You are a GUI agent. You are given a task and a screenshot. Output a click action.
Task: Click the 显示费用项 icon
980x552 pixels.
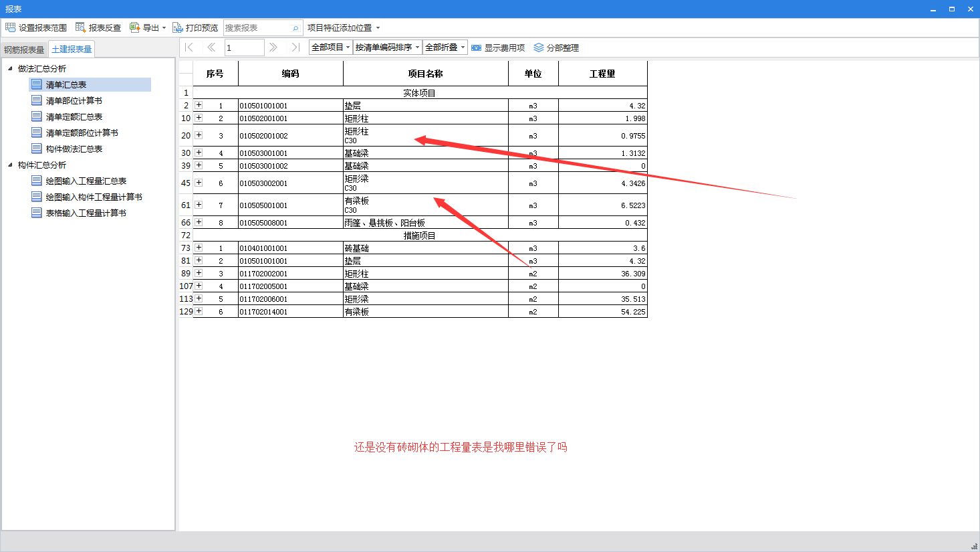coord(476,48)
